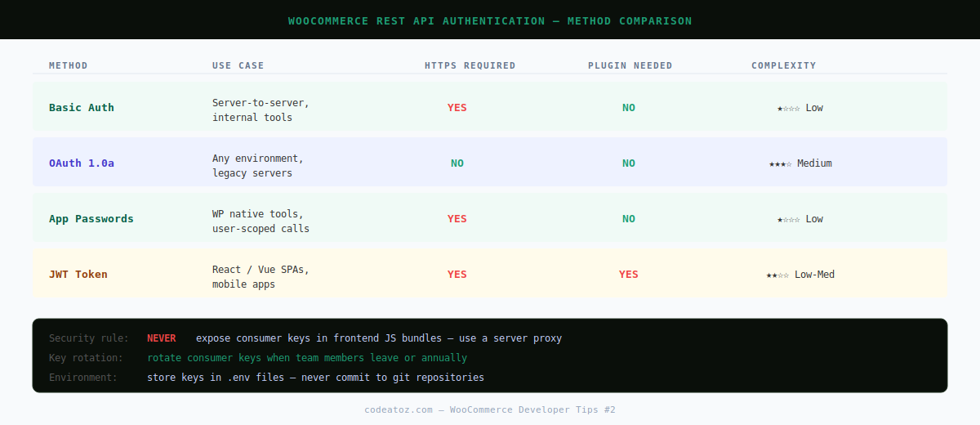
Task: Click the Low star rating for App Passwords
Action: 800,218
